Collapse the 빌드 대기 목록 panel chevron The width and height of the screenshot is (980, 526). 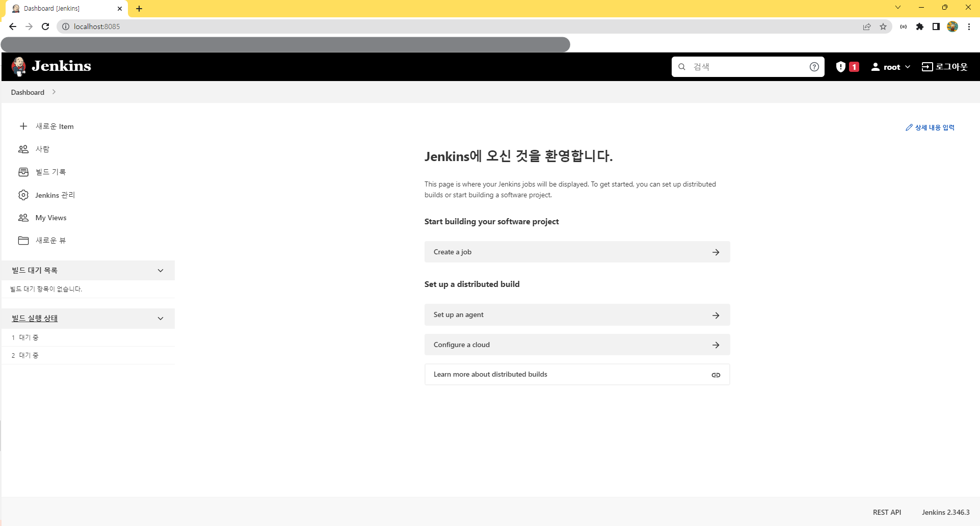point(161,271)
